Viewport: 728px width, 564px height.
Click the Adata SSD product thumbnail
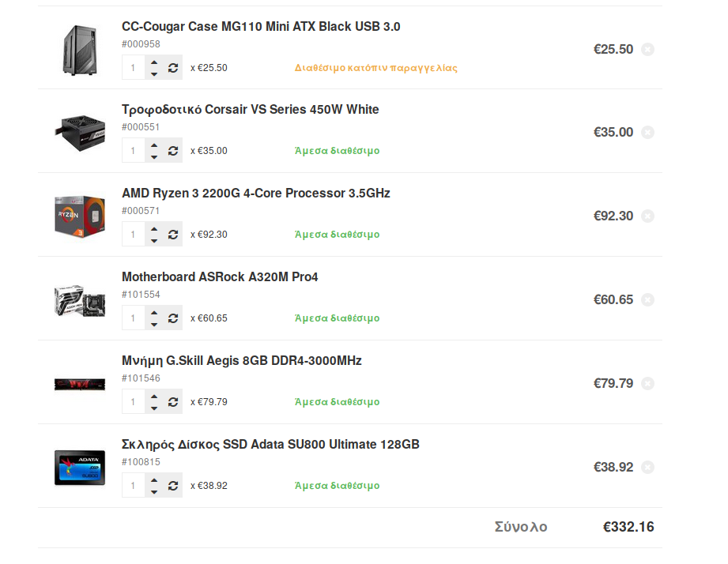pyautogui.click(x=80, y=468)
